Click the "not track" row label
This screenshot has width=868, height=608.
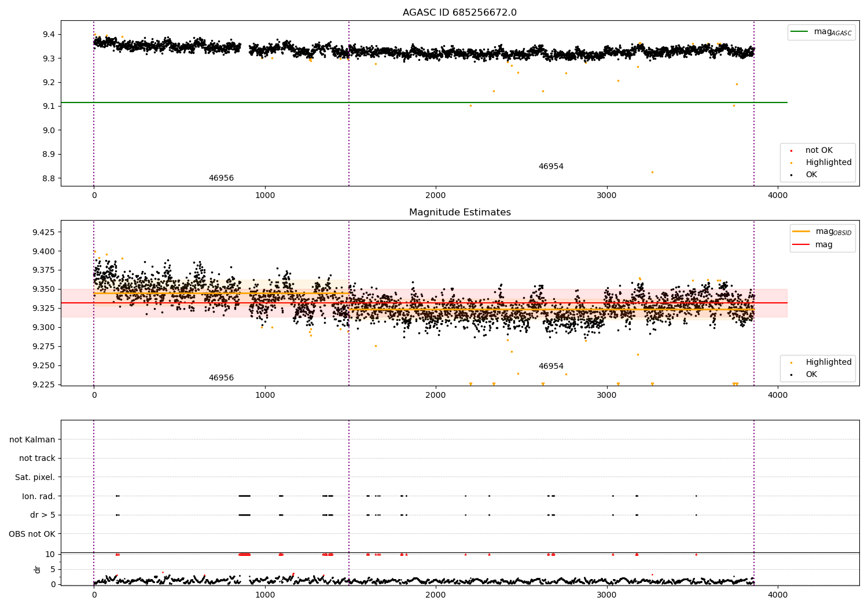[37, 459]
